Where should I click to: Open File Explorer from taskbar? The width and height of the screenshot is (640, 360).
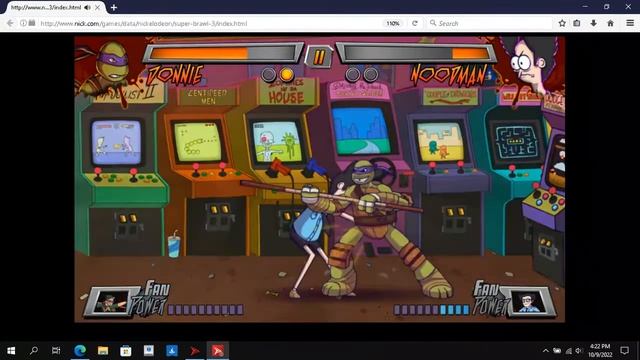(x=103, y=350)
